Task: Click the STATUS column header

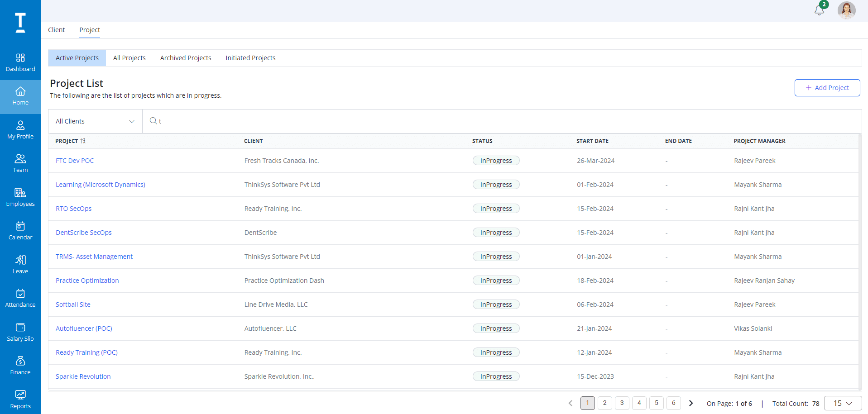Action: point(482,141)
